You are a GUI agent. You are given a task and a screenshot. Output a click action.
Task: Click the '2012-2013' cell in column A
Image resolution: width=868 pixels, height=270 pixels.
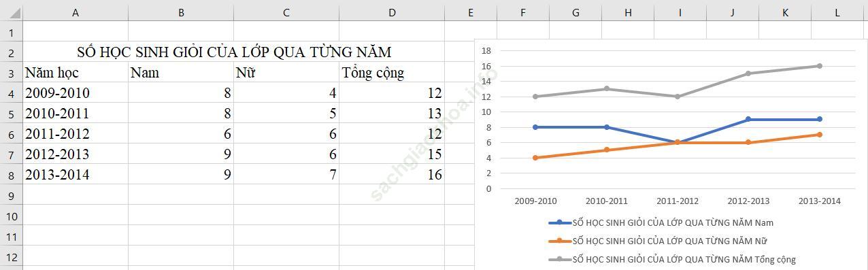coord(75,154)
